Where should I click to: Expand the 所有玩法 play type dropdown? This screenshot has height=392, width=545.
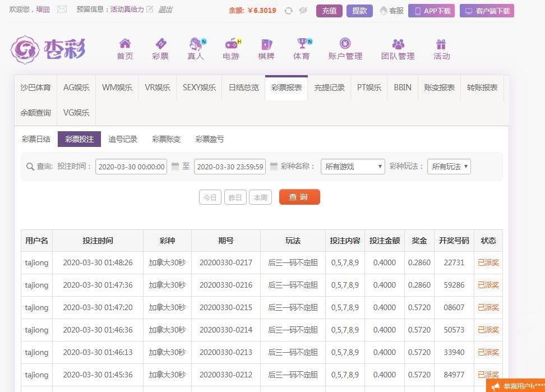[x=449, y=167]
